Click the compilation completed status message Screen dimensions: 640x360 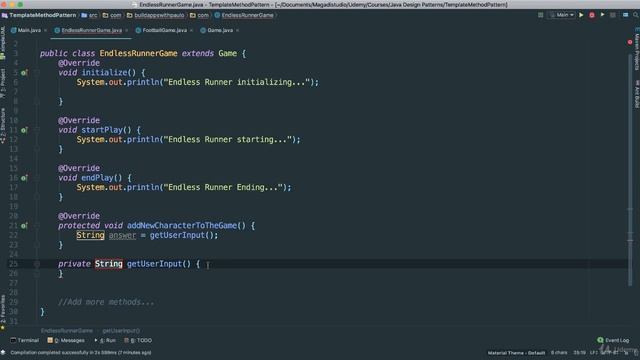click(x=80, y=353)
